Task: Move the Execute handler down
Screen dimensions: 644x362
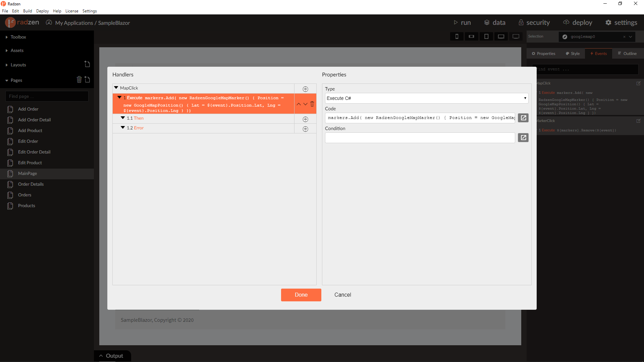Action: coord(305,104)
